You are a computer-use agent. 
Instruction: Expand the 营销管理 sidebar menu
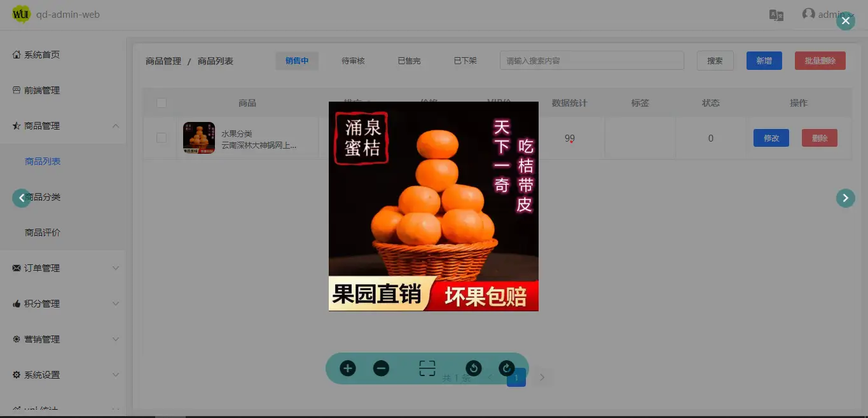click(62, 339)
